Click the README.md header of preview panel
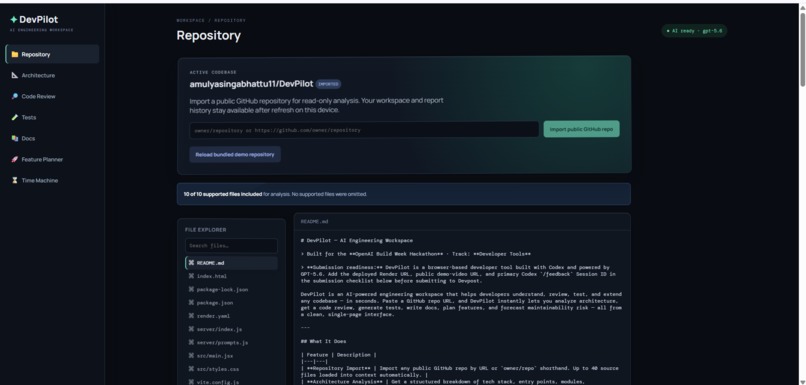 pos(315,222)
